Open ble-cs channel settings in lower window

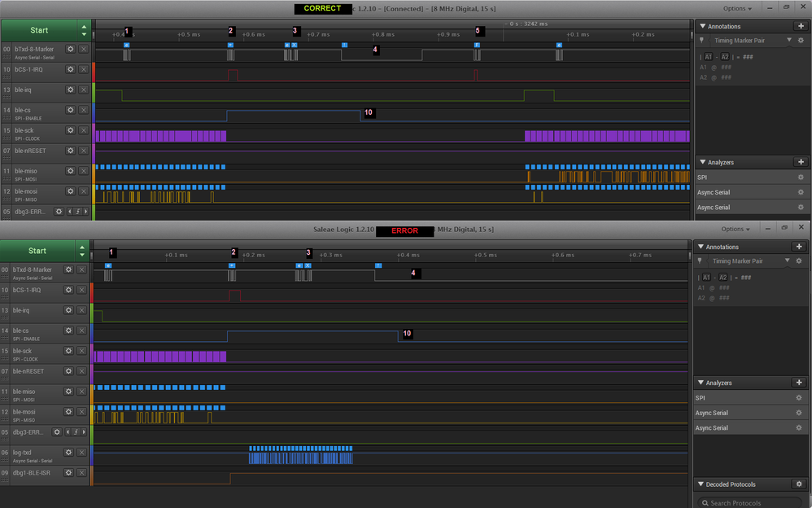(x=68, y=331)
